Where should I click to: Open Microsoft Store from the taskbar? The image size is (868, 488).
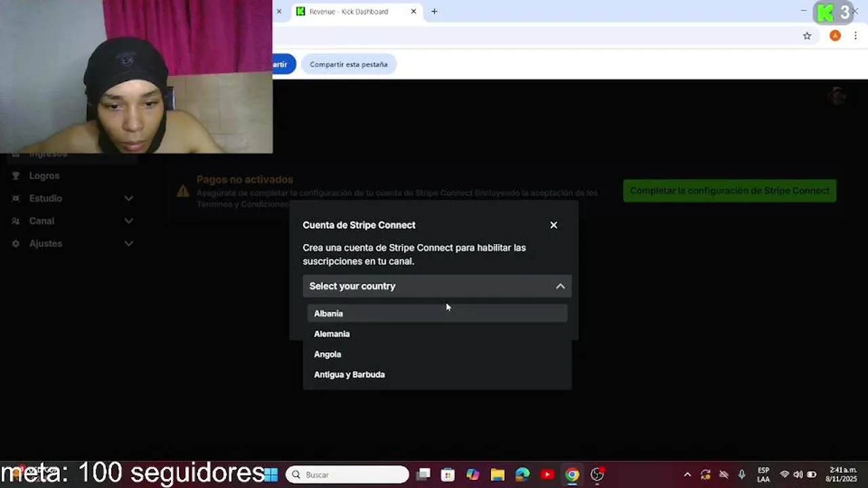(x=448, y=474)
